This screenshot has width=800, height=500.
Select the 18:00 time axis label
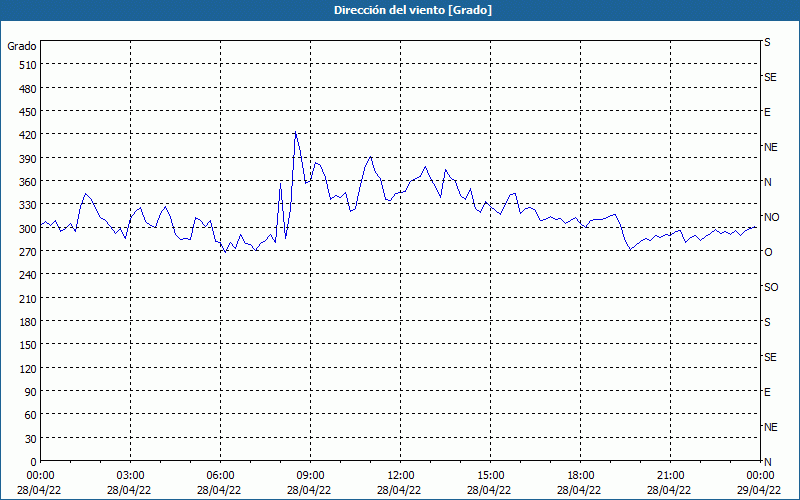581,476
